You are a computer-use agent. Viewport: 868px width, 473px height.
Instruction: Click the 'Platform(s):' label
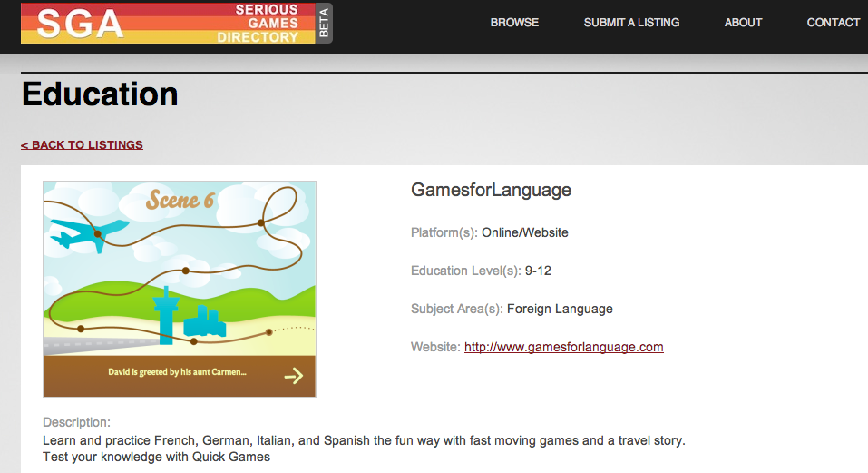pos(444,232)
